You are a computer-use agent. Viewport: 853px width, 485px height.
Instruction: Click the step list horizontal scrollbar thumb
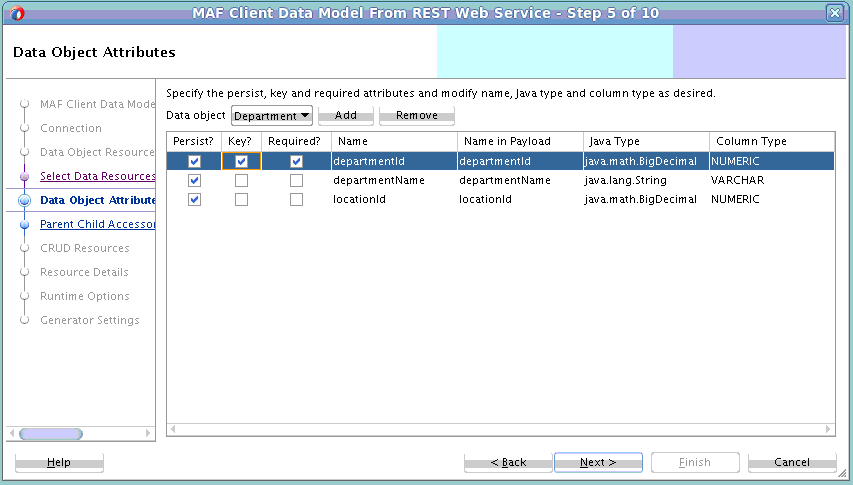(x=51, y=434)
